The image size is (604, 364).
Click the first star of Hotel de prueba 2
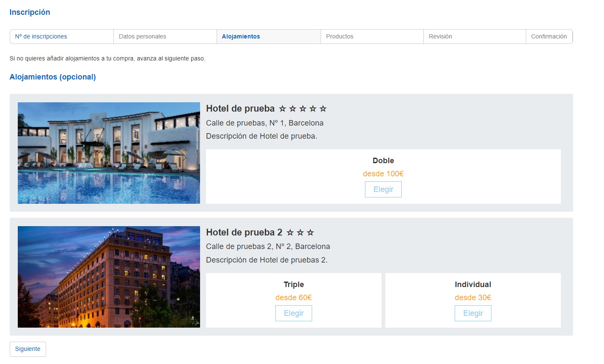[290, 233]
